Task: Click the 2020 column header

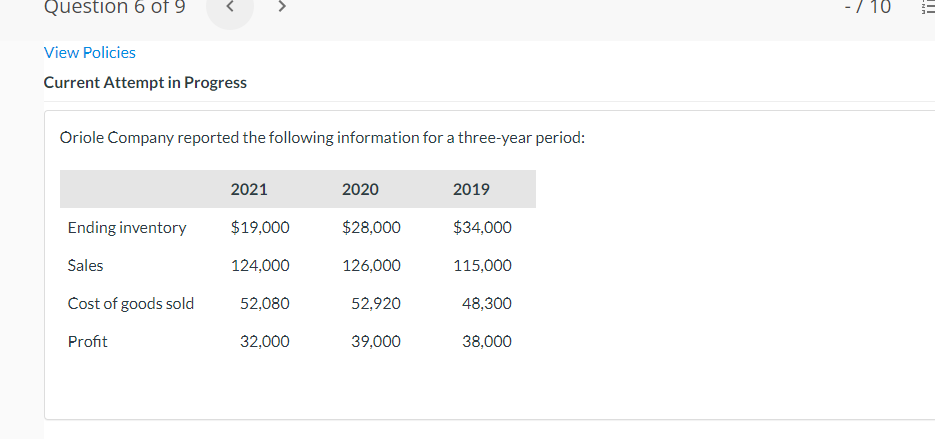Action: click(360, 190)
